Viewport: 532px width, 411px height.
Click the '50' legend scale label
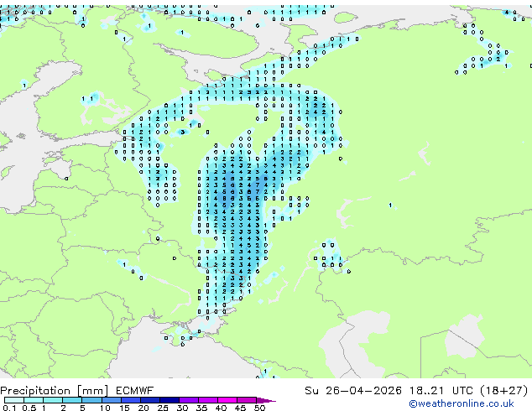coord(259,408)
